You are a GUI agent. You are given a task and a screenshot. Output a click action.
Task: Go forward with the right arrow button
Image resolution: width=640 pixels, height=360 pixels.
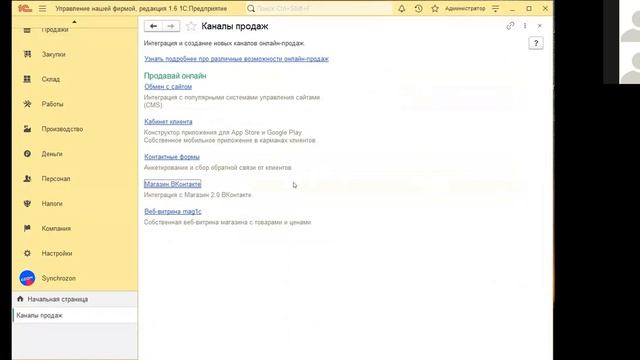point(171,26)
